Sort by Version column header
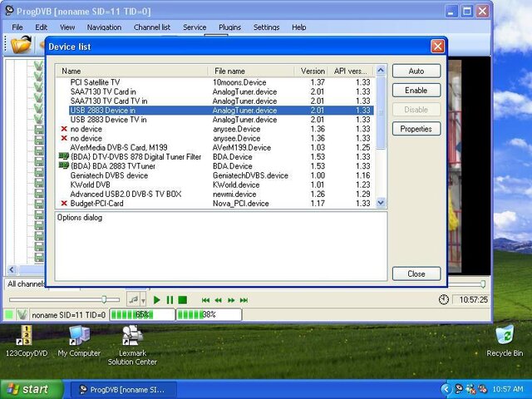Viewport: 532px width, 399px height. 311,71
